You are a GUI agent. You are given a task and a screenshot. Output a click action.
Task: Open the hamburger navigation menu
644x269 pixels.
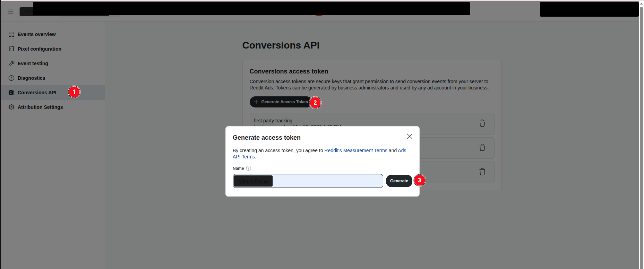pos(11,11)
